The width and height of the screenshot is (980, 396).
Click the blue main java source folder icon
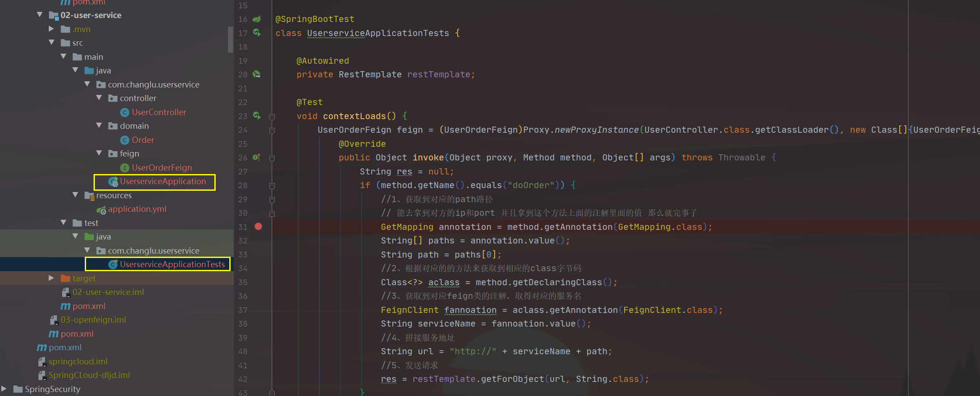pos(89,71)
